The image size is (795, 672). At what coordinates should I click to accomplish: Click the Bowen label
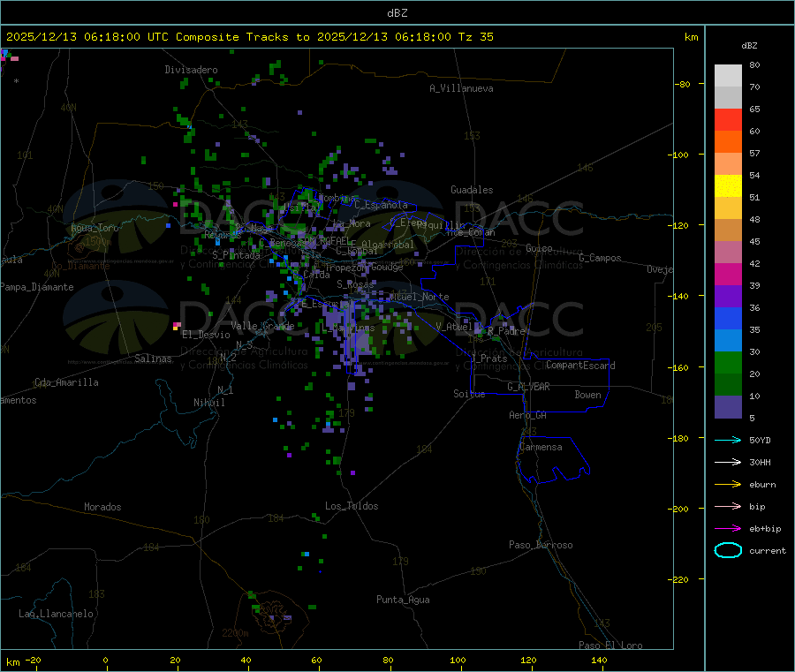click(x=587, y=395)
